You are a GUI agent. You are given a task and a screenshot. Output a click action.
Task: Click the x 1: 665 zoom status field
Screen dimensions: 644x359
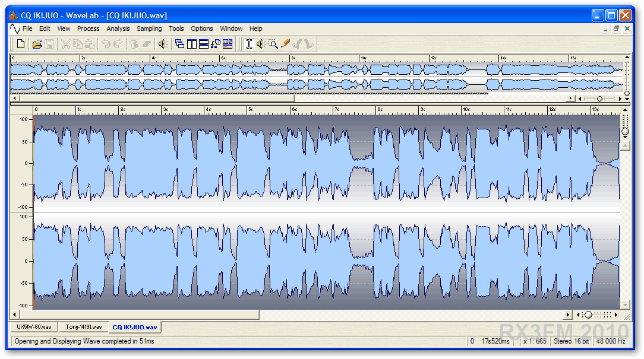(535, 341)
